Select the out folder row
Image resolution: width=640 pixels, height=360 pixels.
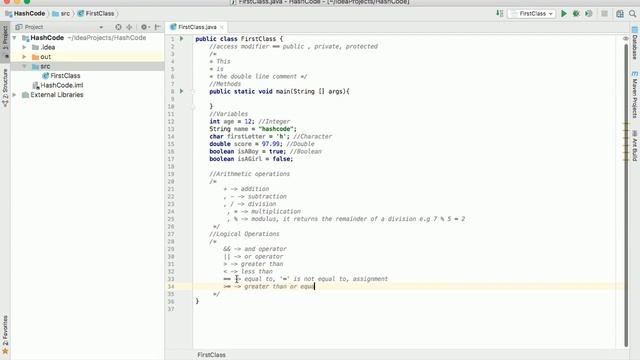coord(87,57)
